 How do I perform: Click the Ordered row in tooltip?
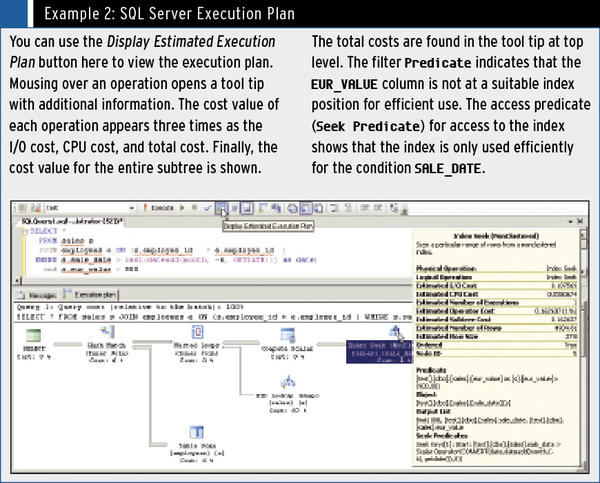pos(496,345)
